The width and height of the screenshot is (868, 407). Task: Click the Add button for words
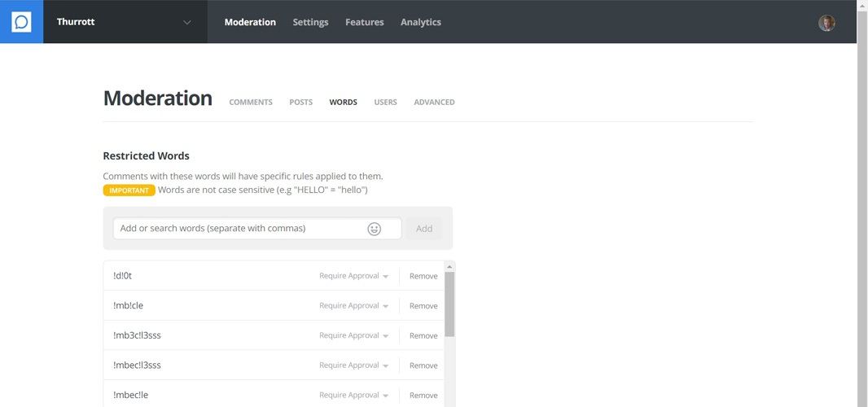pyautogui.click(x=424, y=229)
